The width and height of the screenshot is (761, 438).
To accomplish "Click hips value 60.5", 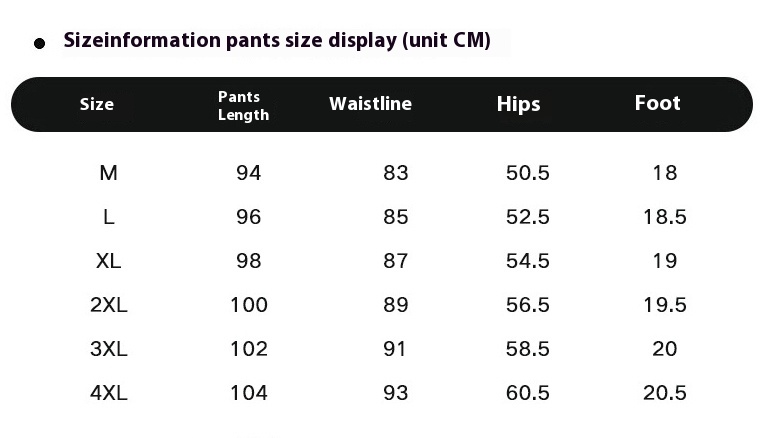I will point(528,392).
